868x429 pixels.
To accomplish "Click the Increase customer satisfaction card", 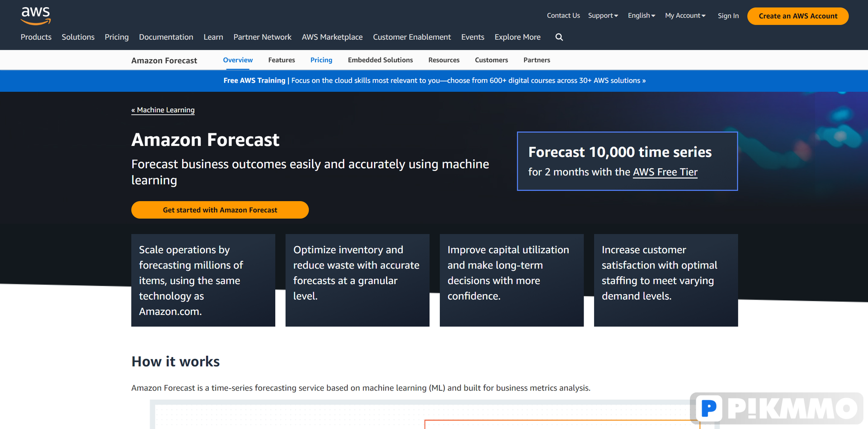I will pos(665,280).
